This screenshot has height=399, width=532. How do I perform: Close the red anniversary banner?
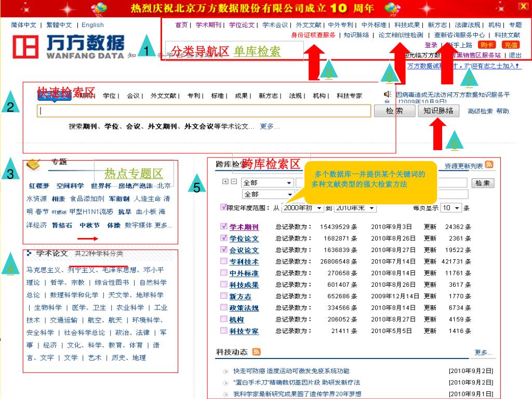523,6
